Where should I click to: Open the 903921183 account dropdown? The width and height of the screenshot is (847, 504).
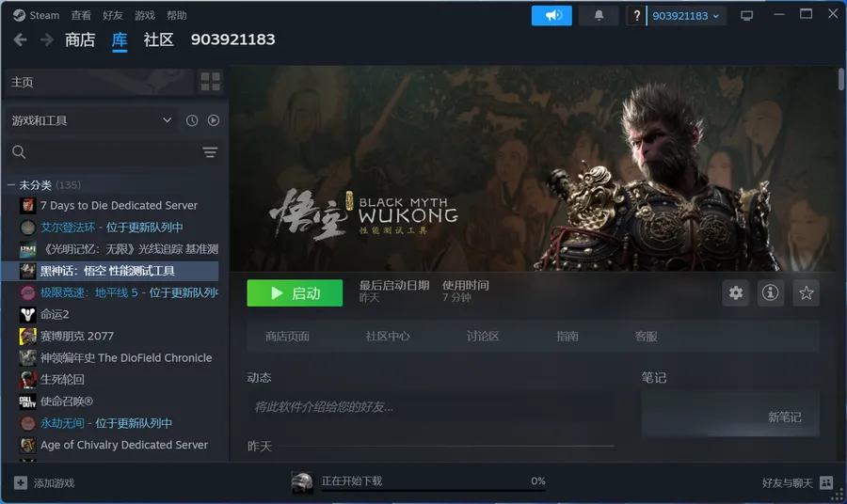point(686,16)
